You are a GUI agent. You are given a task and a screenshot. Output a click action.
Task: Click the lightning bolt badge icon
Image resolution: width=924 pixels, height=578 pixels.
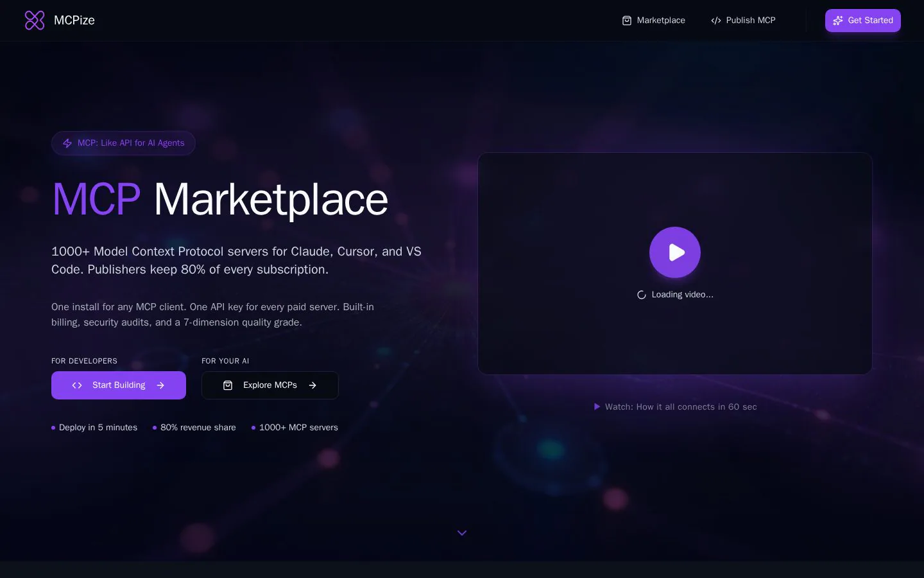67,143
